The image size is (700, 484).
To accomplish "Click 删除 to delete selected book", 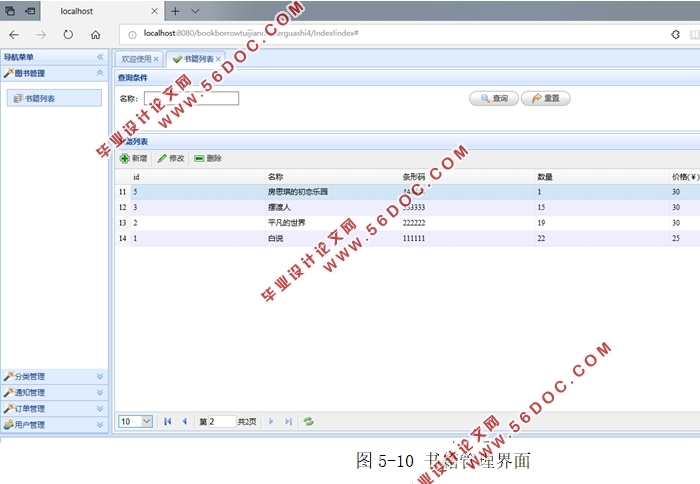I will coord(208,158).
